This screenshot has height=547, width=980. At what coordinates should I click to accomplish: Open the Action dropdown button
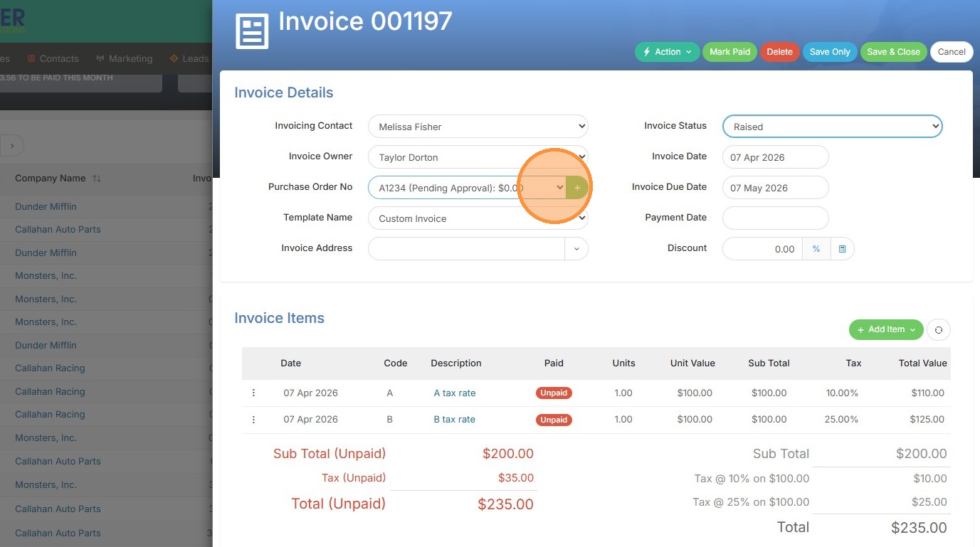[x=668, y=52]
